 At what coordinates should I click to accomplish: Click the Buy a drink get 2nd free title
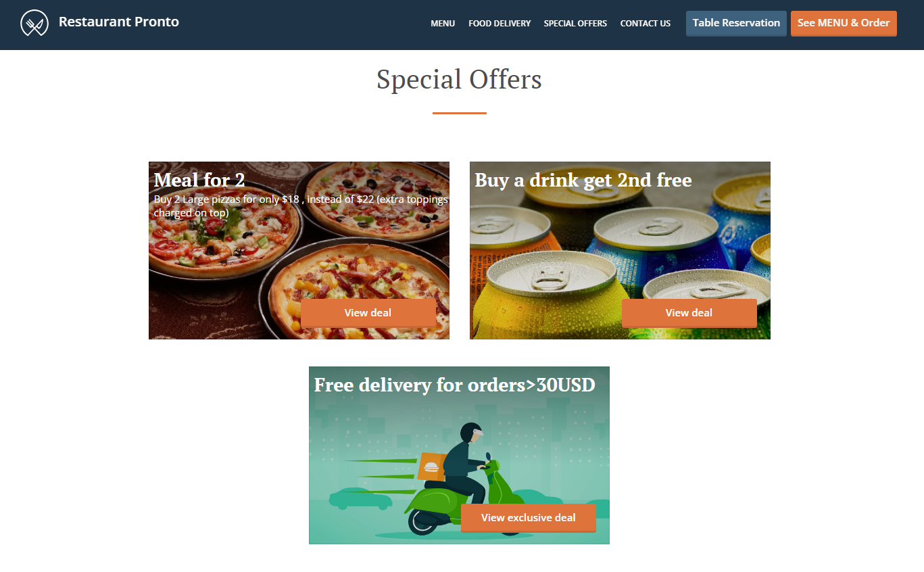(x=583, y=181)
